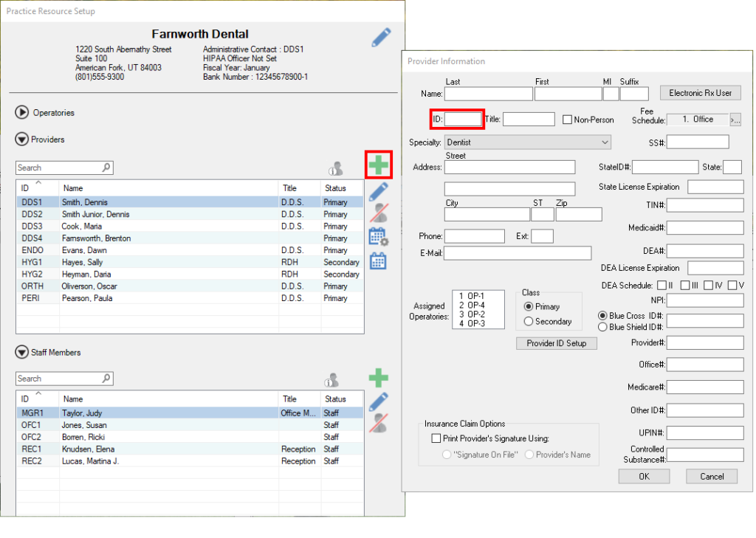Enable Print Provider's Signature Using option
756x538 pixels.
pos(436,437)
